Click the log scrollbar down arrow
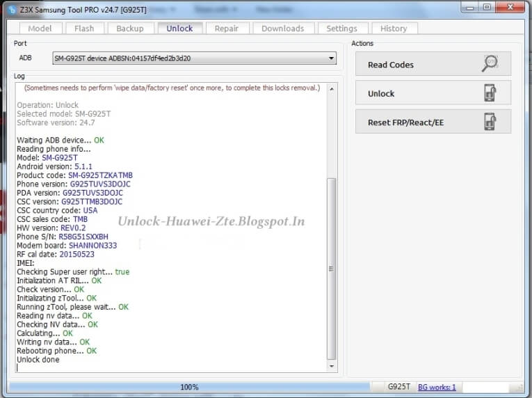This screenshot has width=532, height=398. 332,366
